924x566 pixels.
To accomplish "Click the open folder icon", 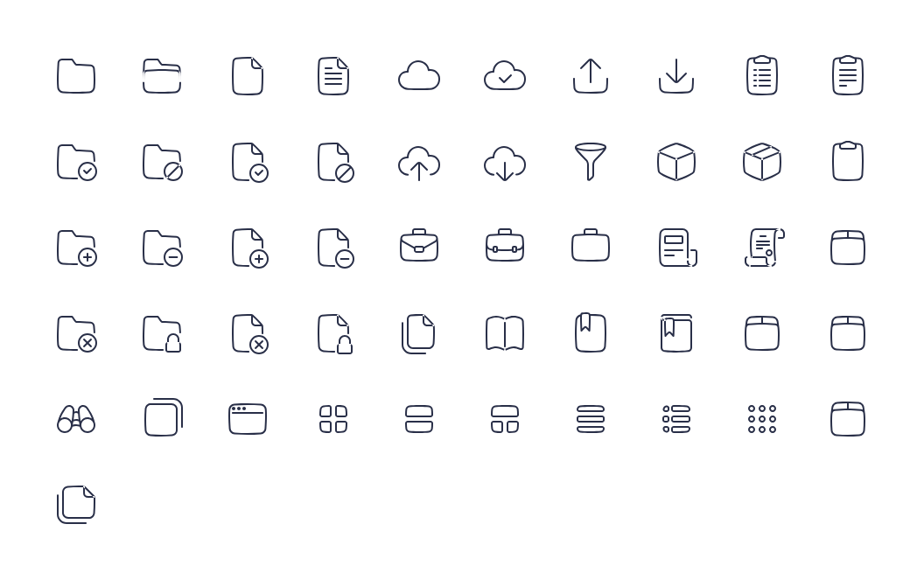I will tap(162, 76).
